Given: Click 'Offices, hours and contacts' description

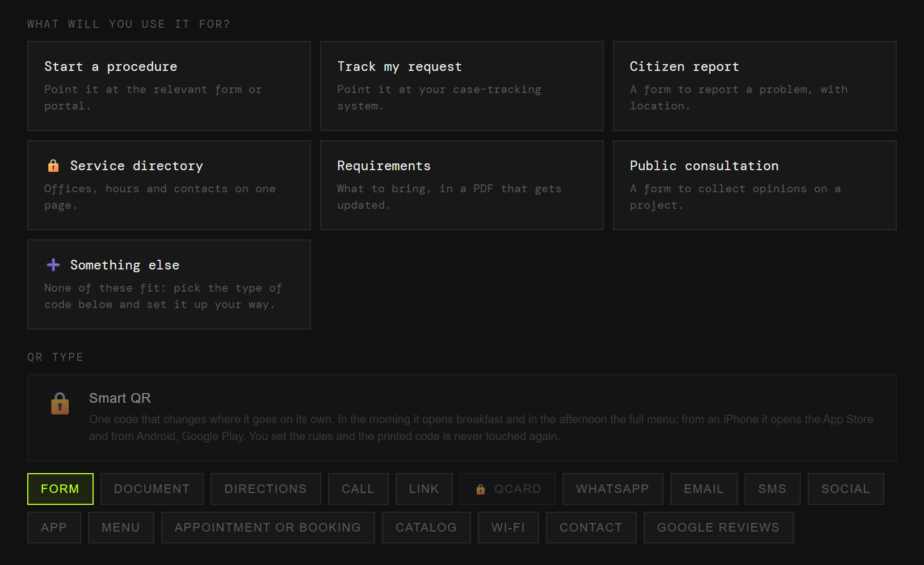Looking at the screenshot, I should 160,197.
